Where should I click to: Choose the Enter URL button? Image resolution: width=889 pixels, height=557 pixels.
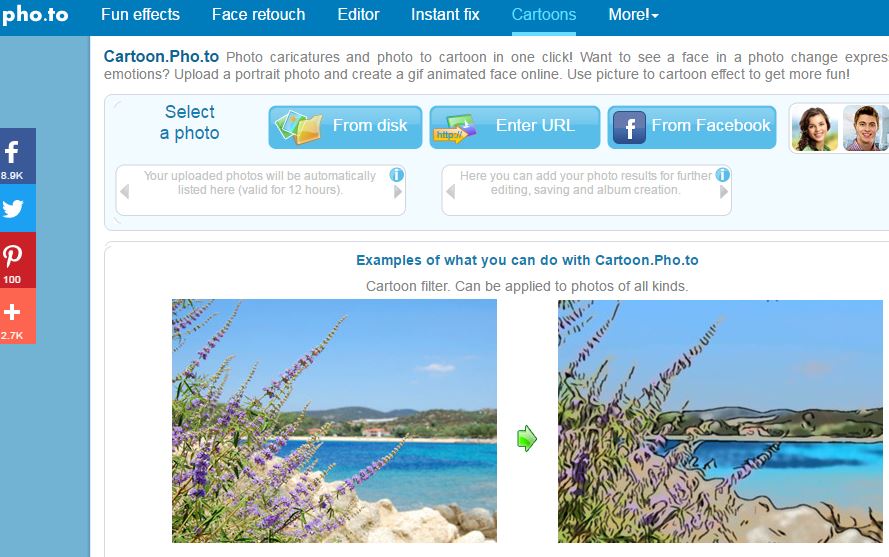click(515, 127)
